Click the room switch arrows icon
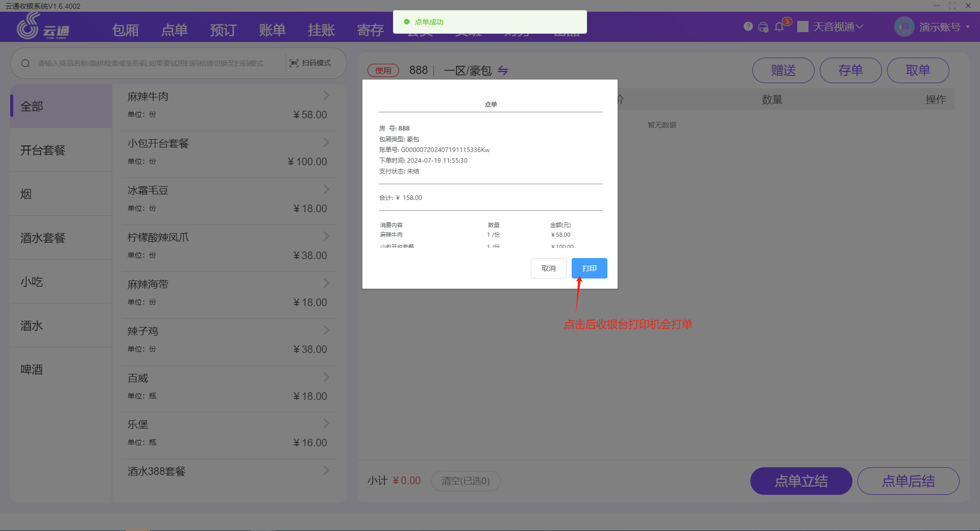This screenshot has width=980, height=531. point(503,70)
